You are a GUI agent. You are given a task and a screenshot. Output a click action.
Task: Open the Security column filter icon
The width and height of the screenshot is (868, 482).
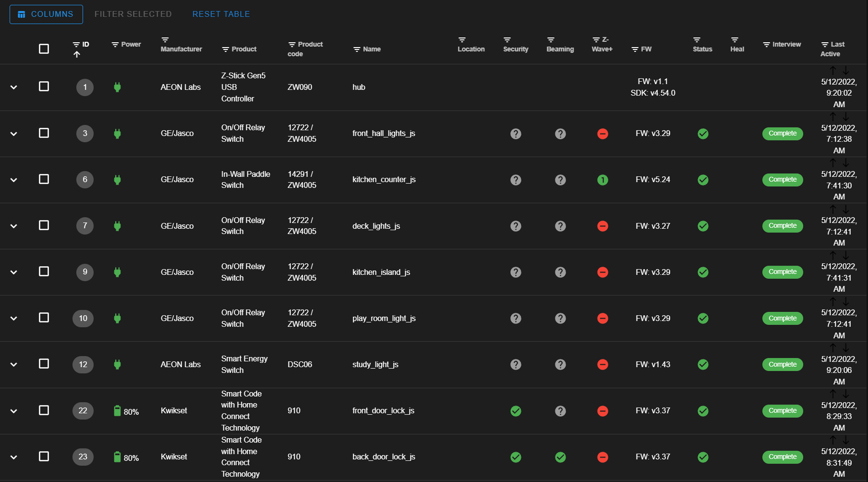pyautogui.click(x=507, y=40)
